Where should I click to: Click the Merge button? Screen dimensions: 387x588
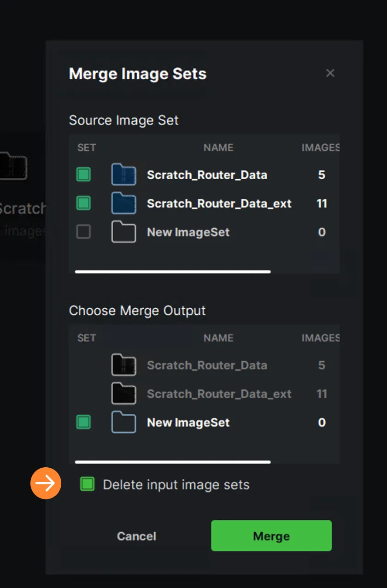[x=271, y=536]
